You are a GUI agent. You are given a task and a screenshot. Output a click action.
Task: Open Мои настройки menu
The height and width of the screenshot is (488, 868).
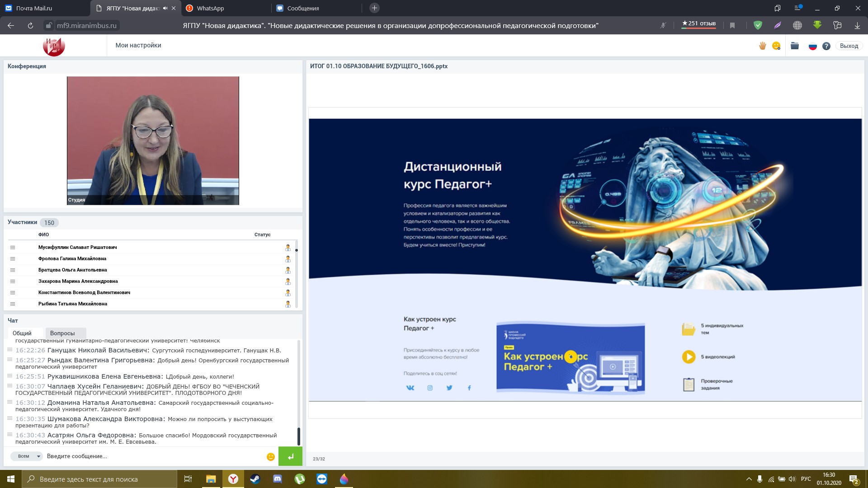(x=138, y=45)
